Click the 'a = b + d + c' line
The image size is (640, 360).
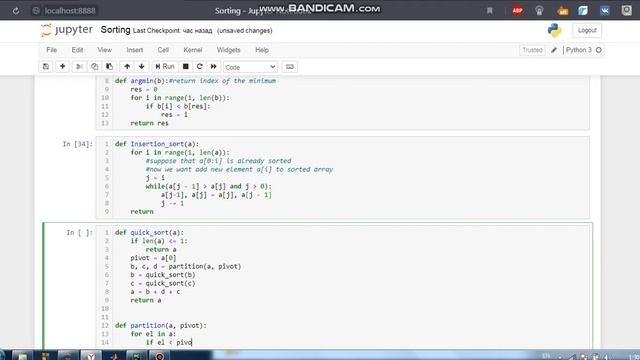point(155,292)
